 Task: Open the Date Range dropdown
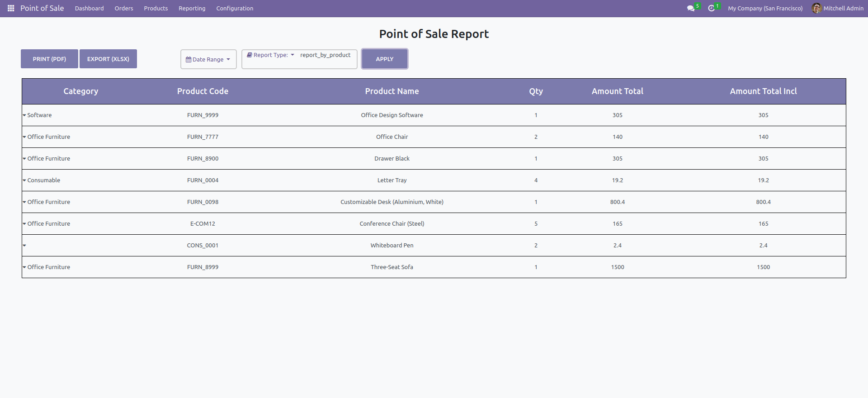[208, 60]
